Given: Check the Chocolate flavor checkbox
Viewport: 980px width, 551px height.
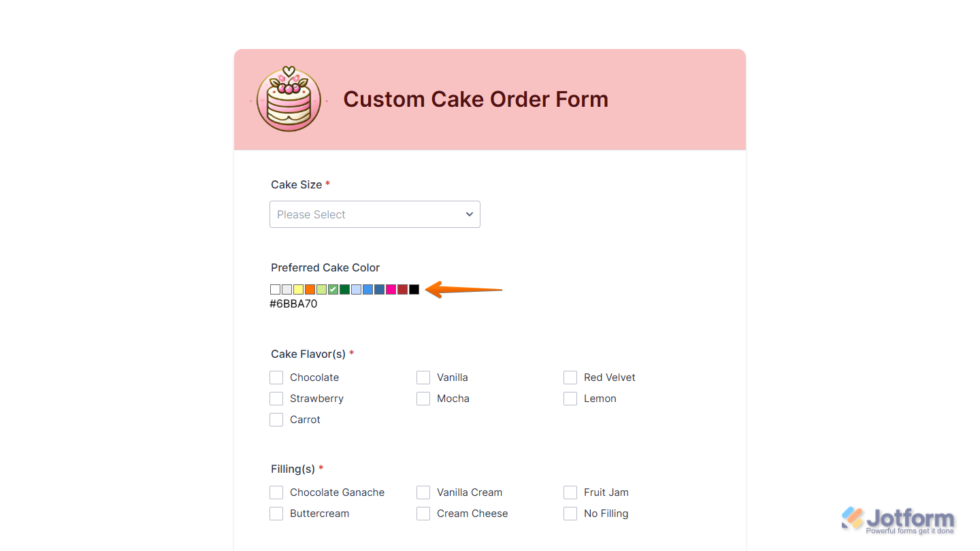Looking at the screenshot, I should (x=276, y=377).
